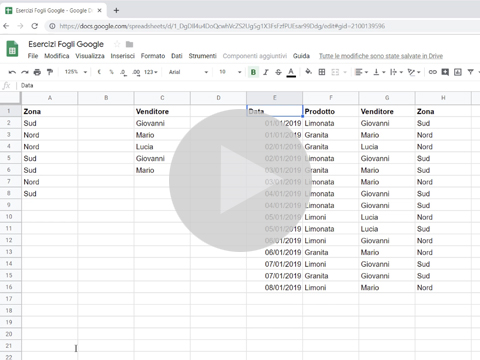Insert a chart from the toolbar
Image resolution: width=480 pixels, height=360 pixels.
click(458, 72)
